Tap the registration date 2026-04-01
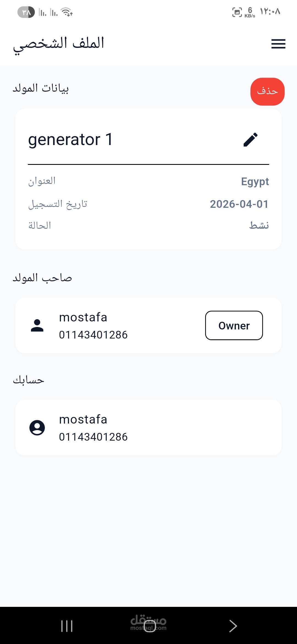This screenshot has height=644, width=297. click(239, 204)
